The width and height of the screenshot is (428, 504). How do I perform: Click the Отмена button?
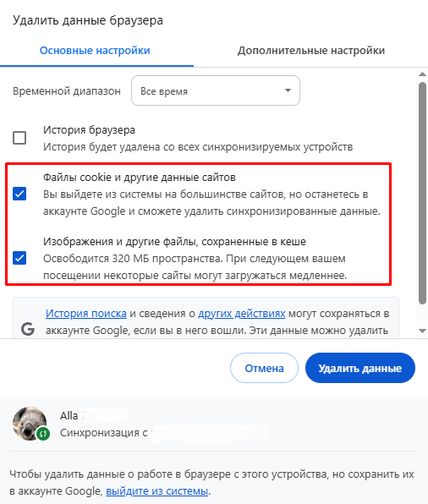pyautogui.click(x=264, y=368)
